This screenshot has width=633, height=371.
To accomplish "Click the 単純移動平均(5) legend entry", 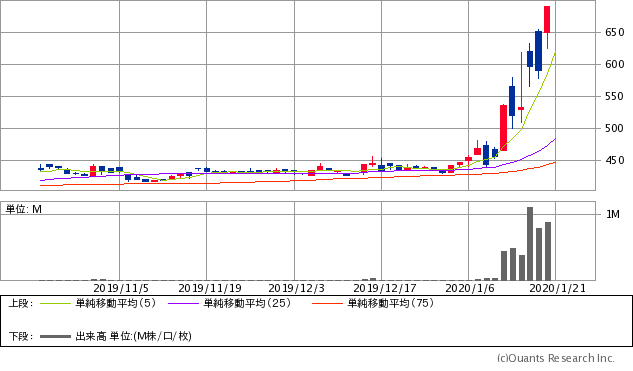I will click(115, 303).
